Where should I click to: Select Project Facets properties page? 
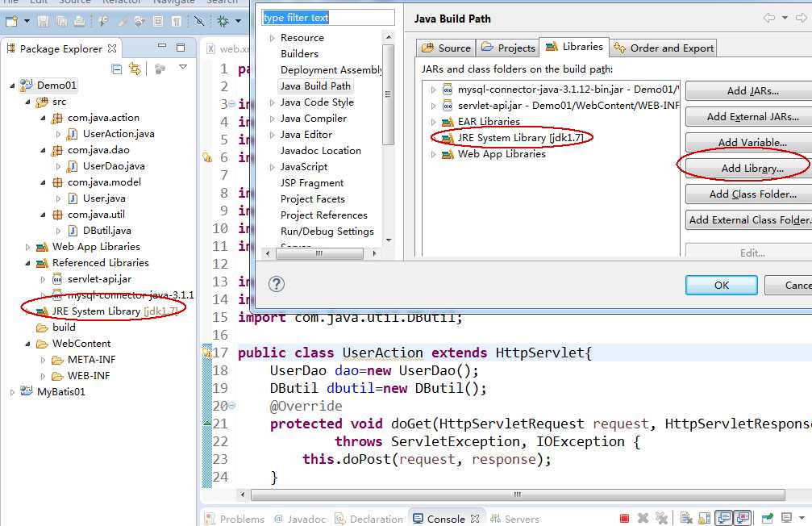(312, 199)
